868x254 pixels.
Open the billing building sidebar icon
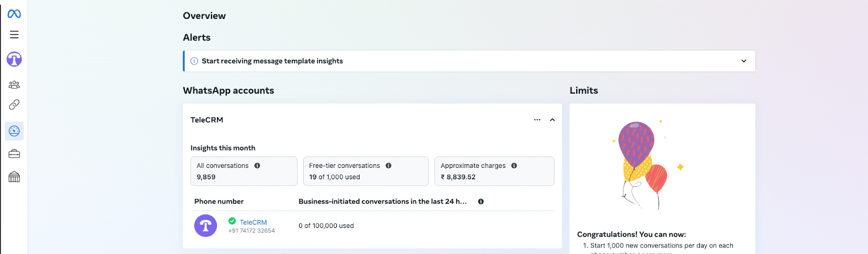(14, 177)
